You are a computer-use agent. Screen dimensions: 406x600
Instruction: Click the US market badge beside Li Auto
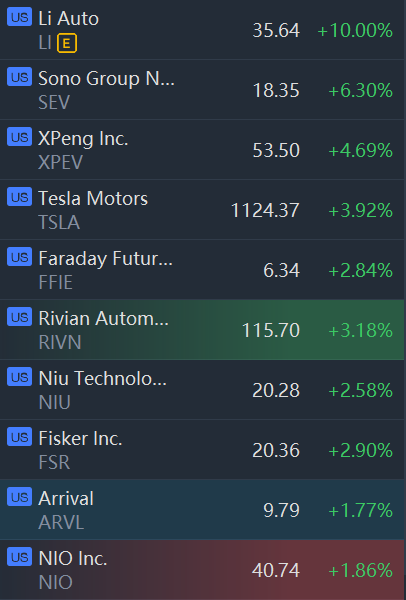click(19, 17)
